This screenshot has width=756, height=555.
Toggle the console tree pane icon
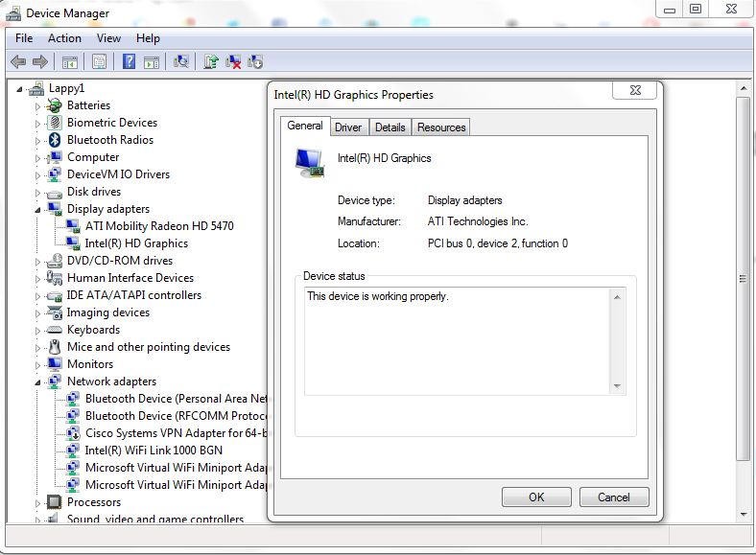[x=69, y=61]
